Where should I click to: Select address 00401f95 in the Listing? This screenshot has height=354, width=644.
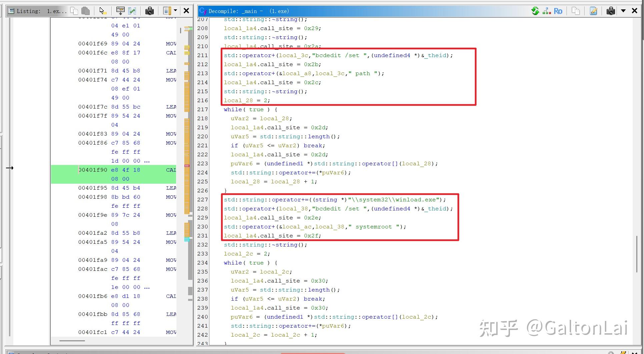[x=93, y=188]
